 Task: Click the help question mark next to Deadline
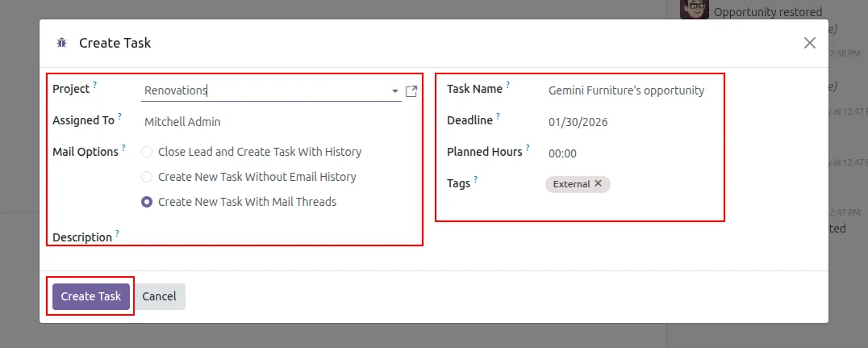coord(498,116)
